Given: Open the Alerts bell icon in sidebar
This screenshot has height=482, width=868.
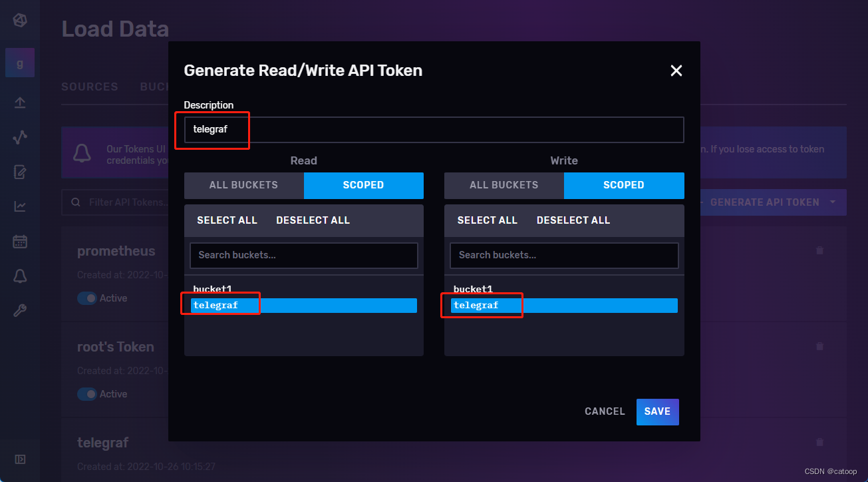Looking at the screenshot, I should pos(20,276).
